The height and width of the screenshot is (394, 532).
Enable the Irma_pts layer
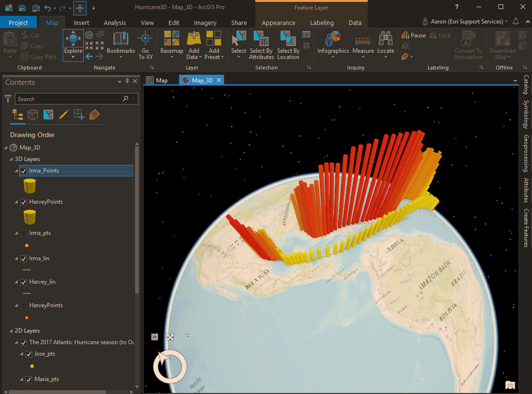(23, 233)
